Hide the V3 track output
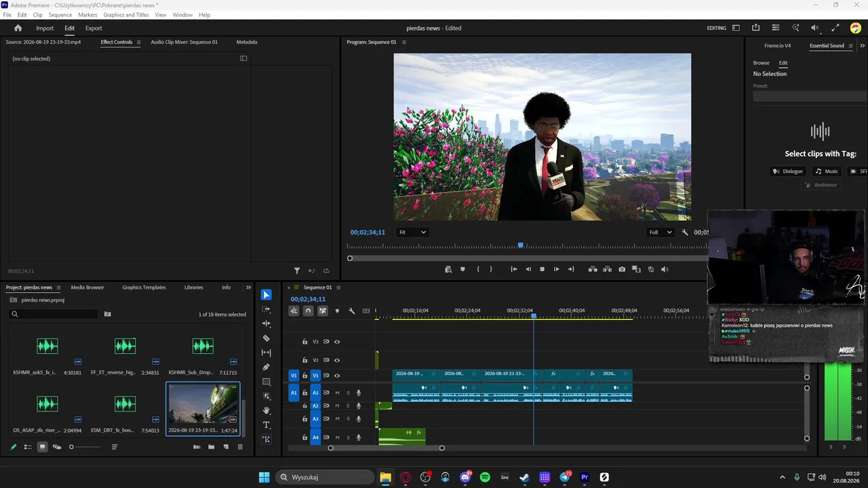The height and width of the screenshot is (488, 868). (337, 342)
